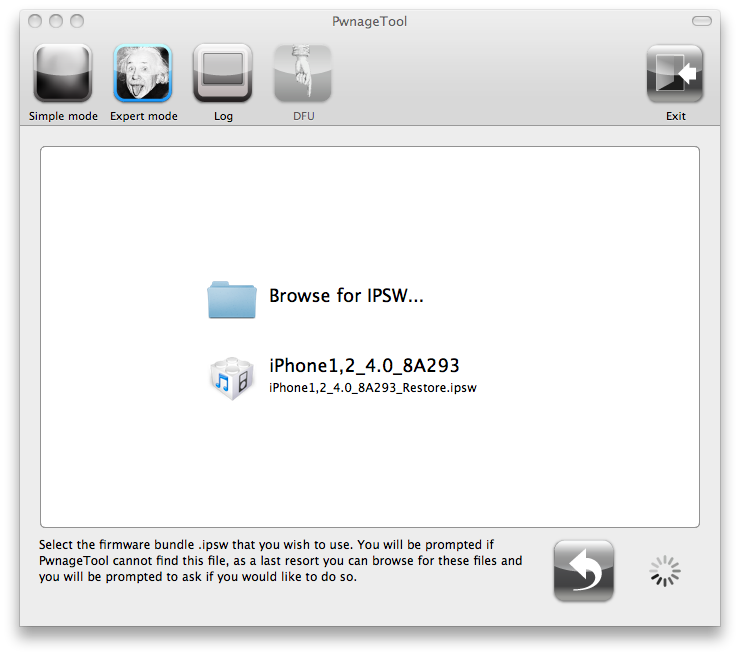Viewport: 740px width, 656px height.
Task: Click the "Expert mode" toolbar label
Action: tap(143, 116)
